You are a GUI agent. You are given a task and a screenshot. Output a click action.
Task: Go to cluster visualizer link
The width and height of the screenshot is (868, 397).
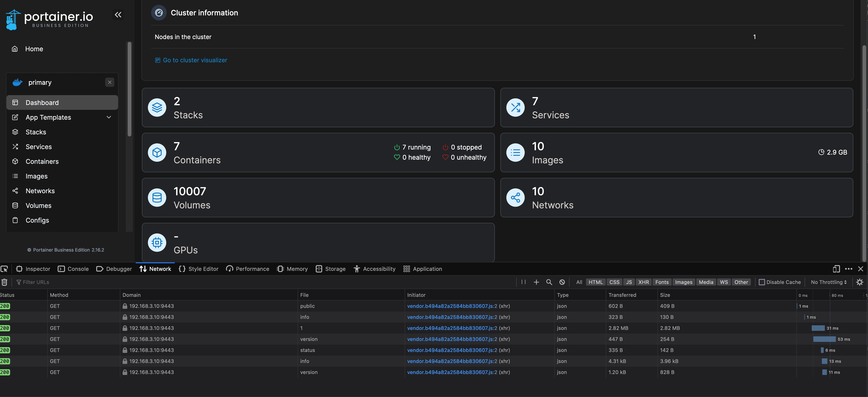[191, 60]
